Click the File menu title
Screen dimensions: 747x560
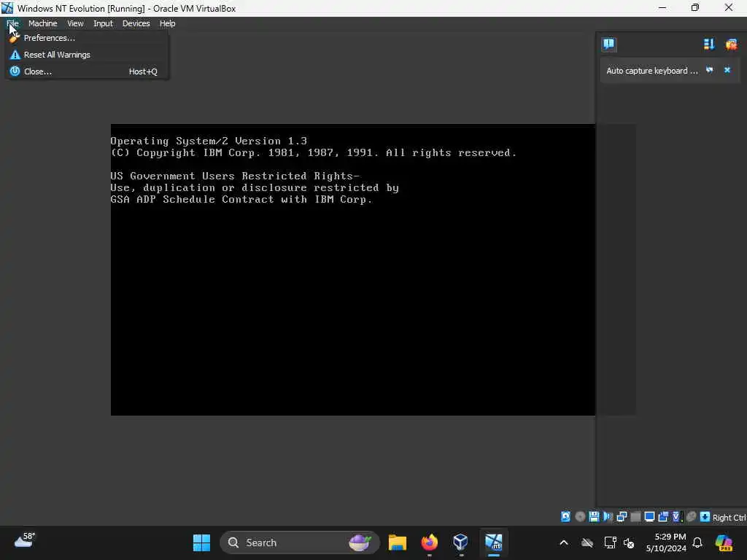[x=12, y=23]
